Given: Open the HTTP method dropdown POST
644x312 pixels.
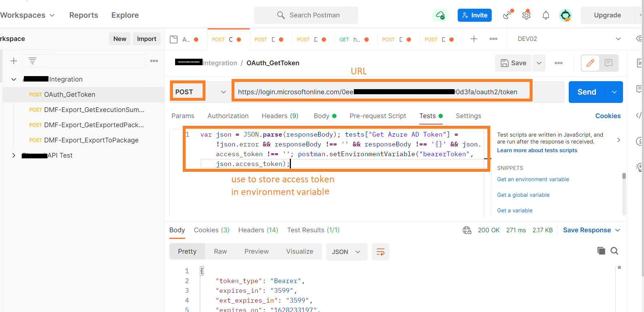Looking at the screenshot, I should tap(199, 92).
